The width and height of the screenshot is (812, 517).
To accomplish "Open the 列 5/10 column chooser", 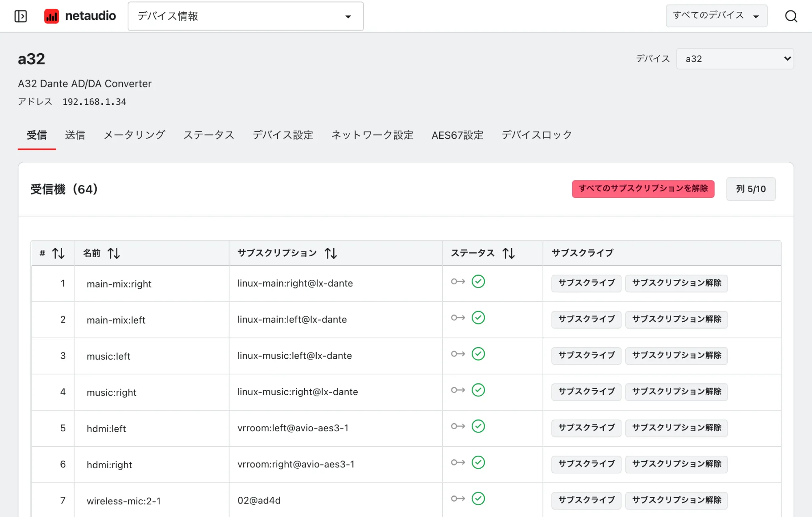I will tap(751, 189).
